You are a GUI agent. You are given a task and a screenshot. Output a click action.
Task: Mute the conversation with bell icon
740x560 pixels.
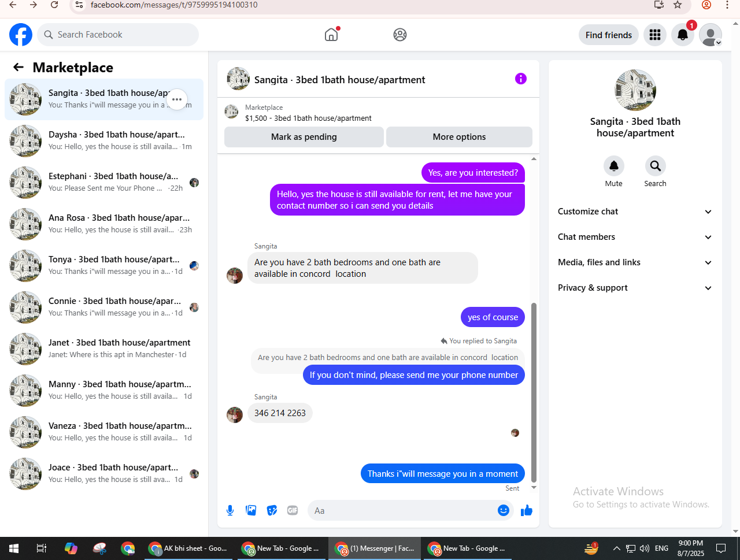point(614,166)
